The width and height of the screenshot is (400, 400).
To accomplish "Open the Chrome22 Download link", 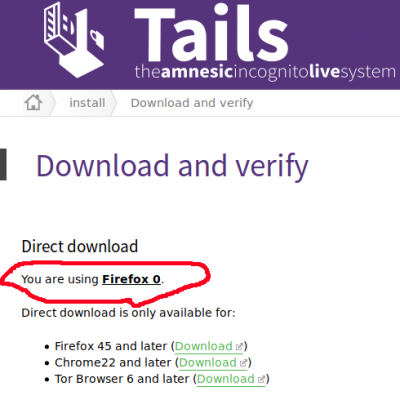I will 208,363.
